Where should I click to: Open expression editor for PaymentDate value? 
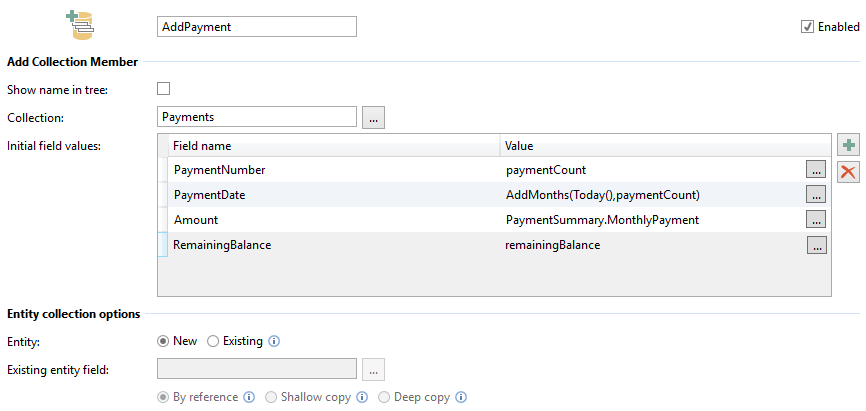[x=816, y=194]
